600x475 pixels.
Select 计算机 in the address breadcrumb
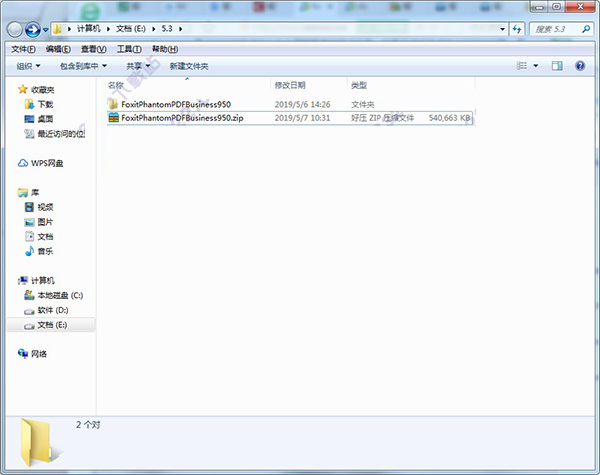click(88, 29)
